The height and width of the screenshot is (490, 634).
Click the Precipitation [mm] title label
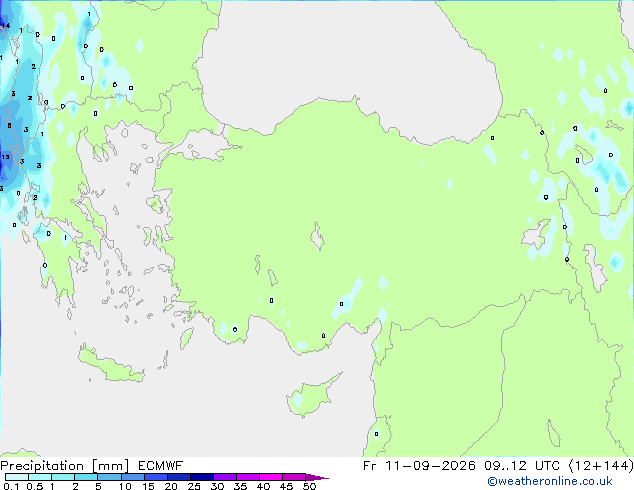point(65,466)
